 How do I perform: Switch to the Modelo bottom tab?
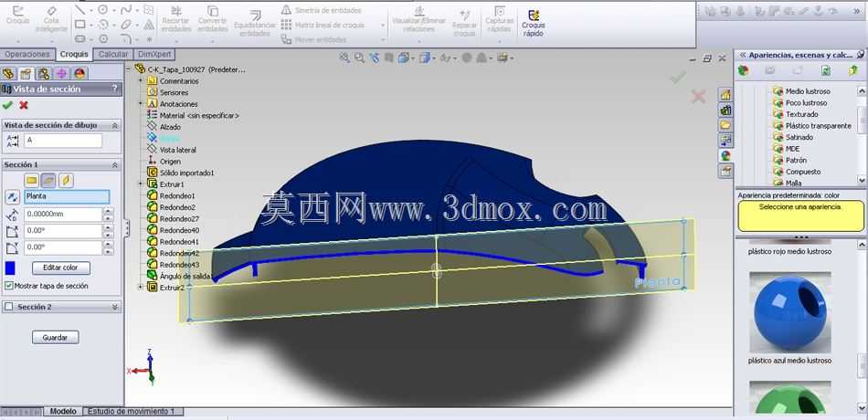(x=63, y=412)
